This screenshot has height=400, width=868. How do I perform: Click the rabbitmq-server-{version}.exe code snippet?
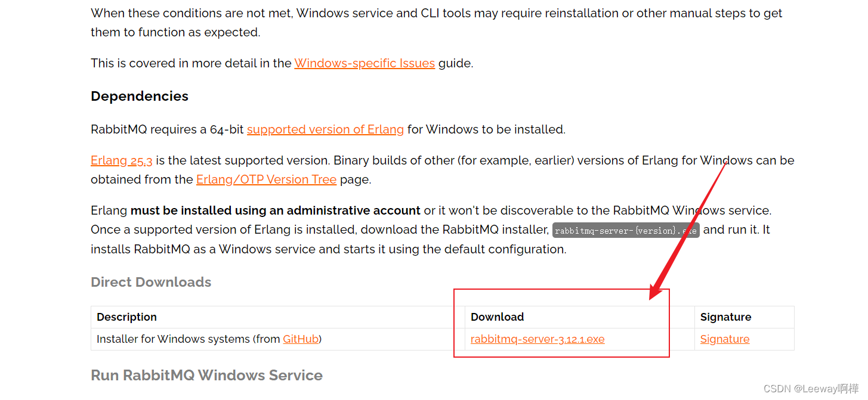[626, 231]
